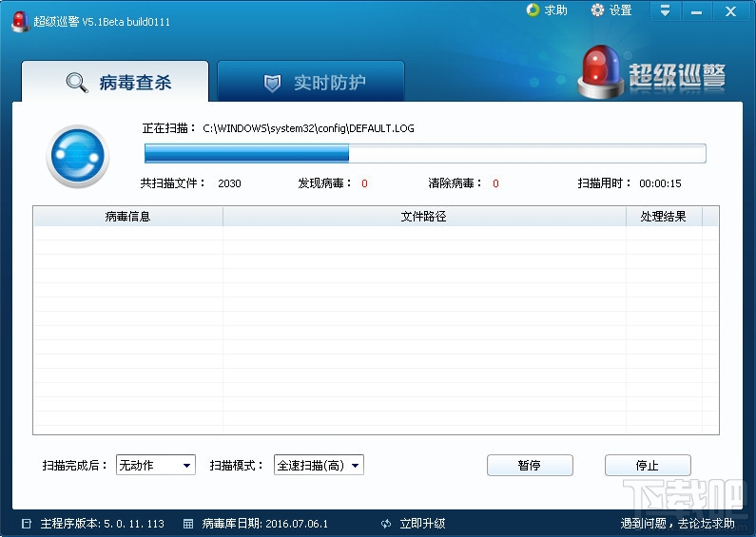Click the shield icon on 实时防护 tab

272,83
